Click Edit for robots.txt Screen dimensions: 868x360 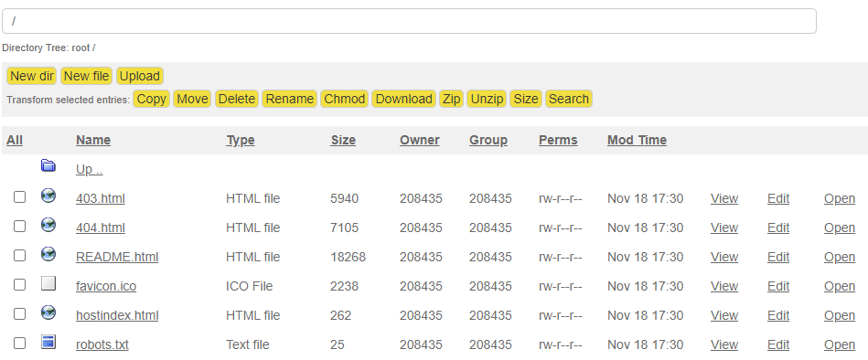778,345
